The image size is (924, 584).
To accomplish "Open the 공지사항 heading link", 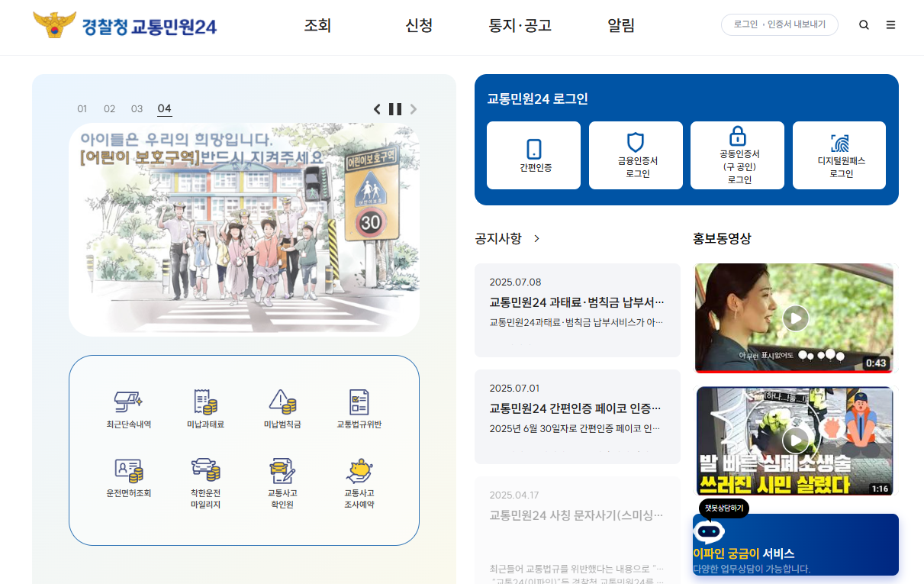I will pyautogui.click(x=498, y=238).
